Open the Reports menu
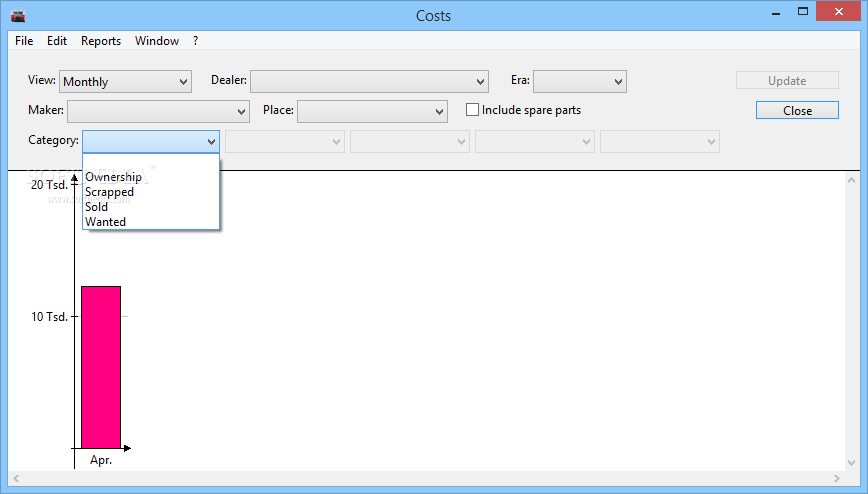 [x=101, y=41]
